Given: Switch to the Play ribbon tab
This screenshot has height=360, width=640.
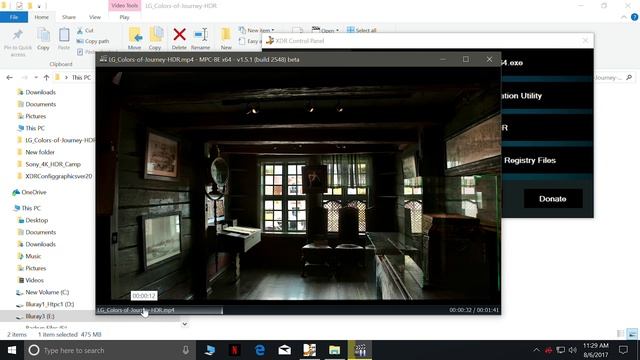Looking at the screenshot, I should click(124, 17).
